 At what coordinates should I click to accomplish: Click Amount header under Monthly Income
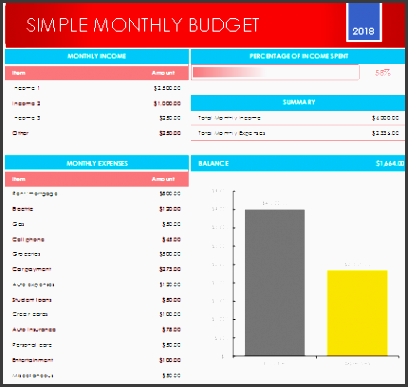[x=163, y=73]
